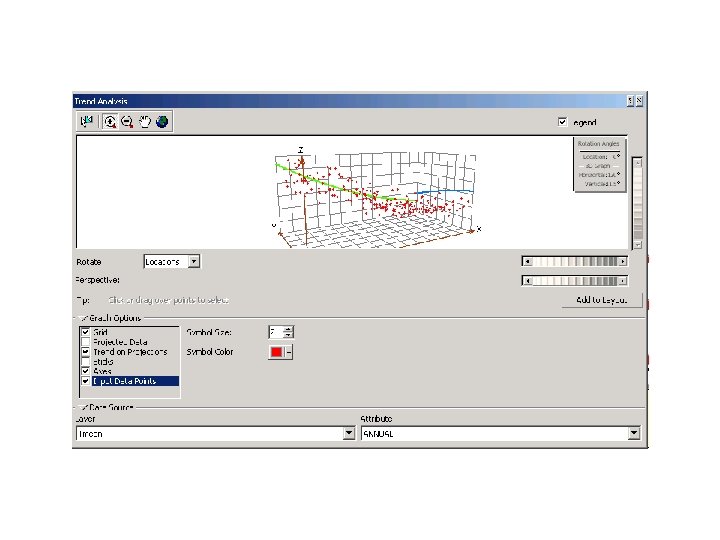Open the Attribute dropdown list
The width and height of the screenshot is (720, 540).
coord(634,433)
